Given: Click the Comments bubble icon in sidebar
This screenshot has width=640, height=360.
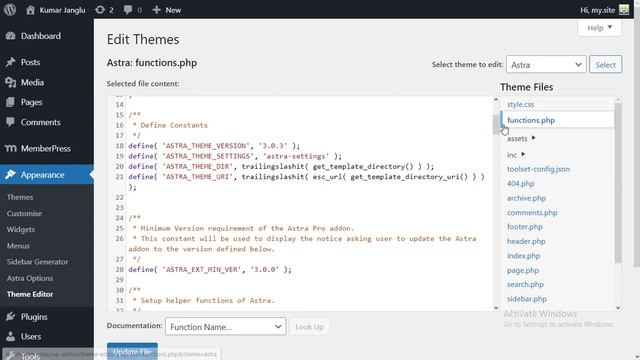Looking at the screenshot, I should click(x=11, y=122).
